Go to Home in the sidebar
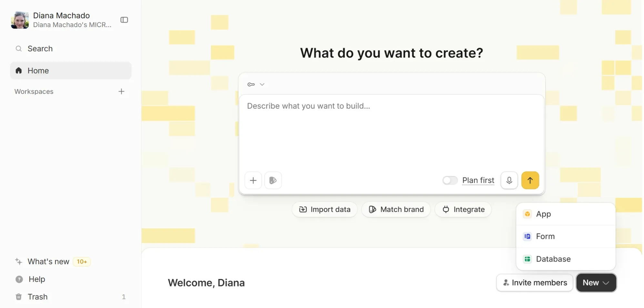 click(x=71, y=71)
